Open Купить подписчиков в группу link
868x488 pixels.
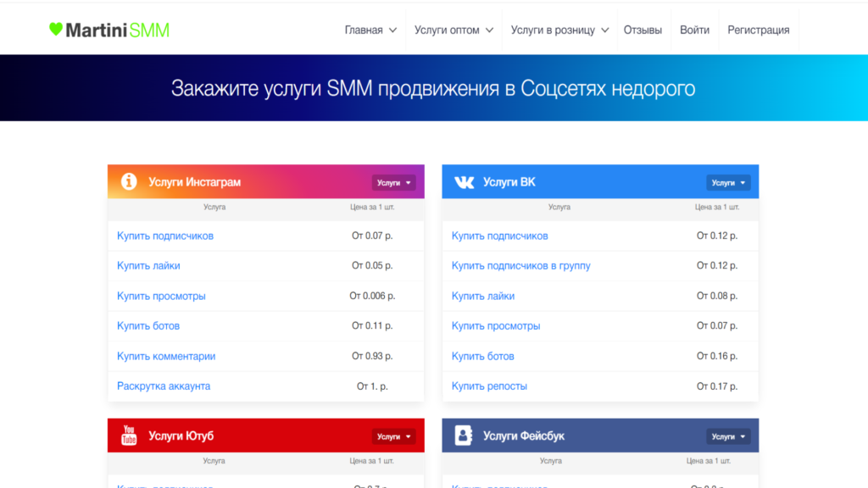click(521, 265)
